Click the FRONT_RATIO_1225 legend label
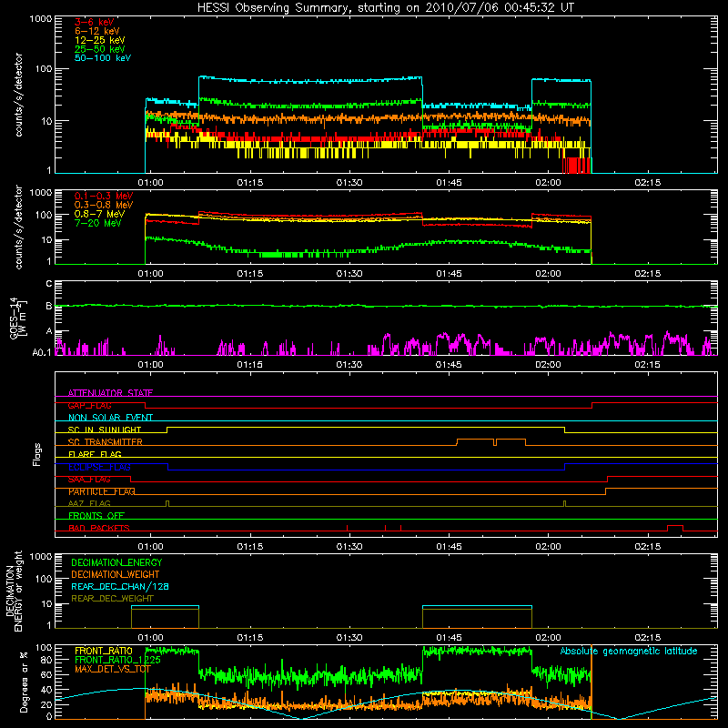The image size is (728, 728). [117, 660]
